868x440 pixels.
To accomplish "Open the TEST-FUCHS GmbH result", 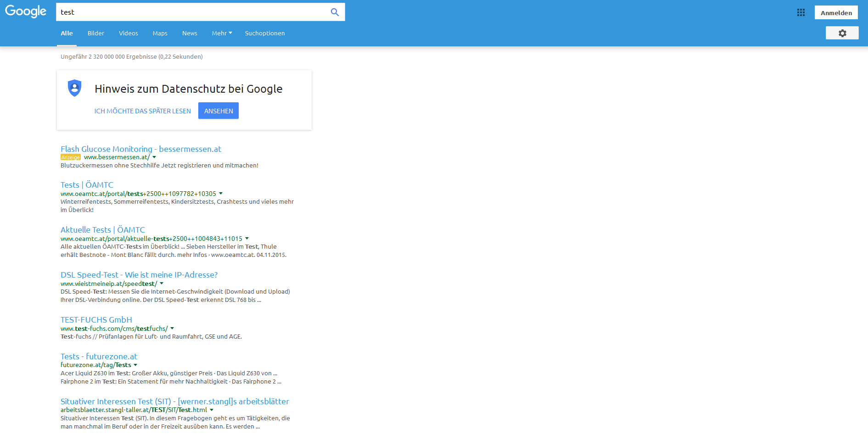I will (x=96, y=319).
